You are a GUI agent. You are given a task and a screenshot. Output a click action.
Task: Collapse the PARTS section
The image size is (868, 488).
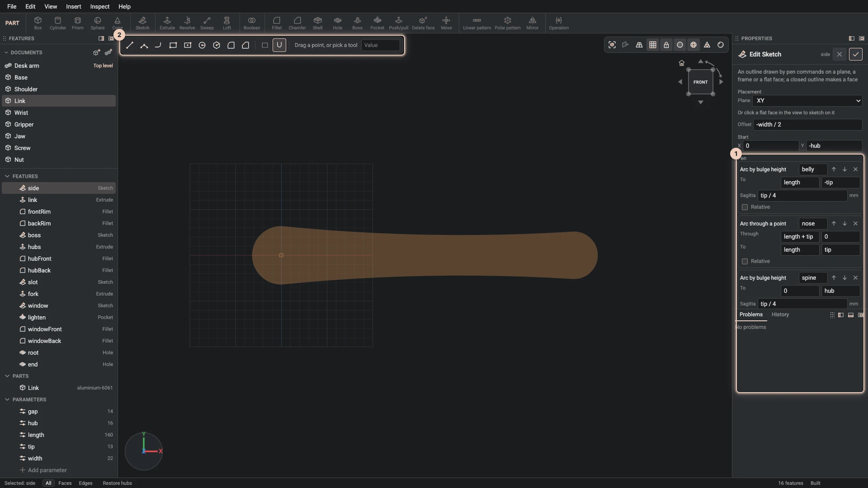(x=7, y=376)
